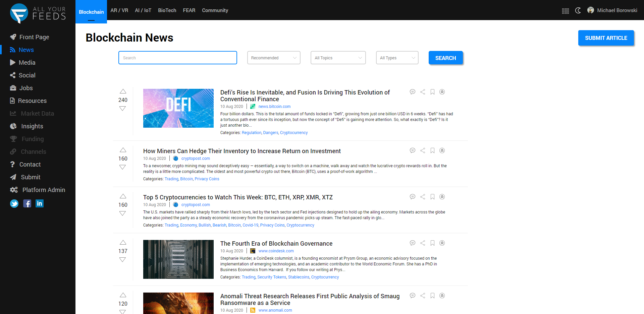Viewport: 644px width, 314px height.
Task: Open the Security Tokens category link
Action: coord(272,277)
